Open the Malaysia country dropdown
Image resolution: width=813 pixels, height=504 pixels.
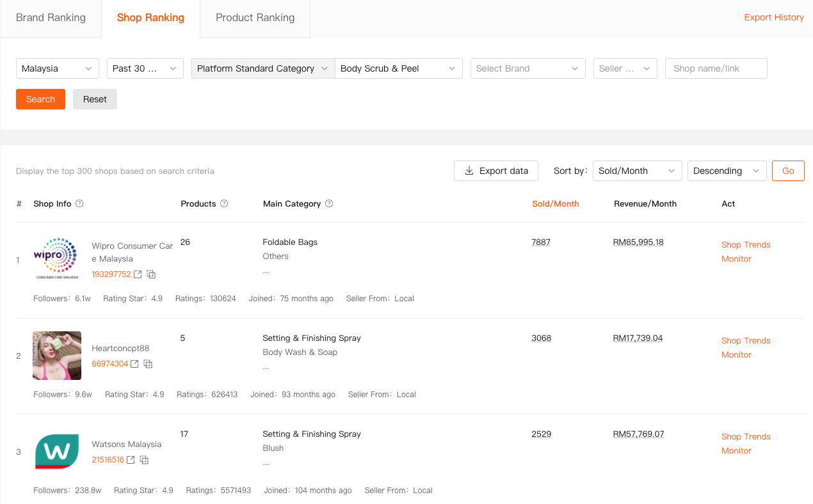click(x=57, y=68)
